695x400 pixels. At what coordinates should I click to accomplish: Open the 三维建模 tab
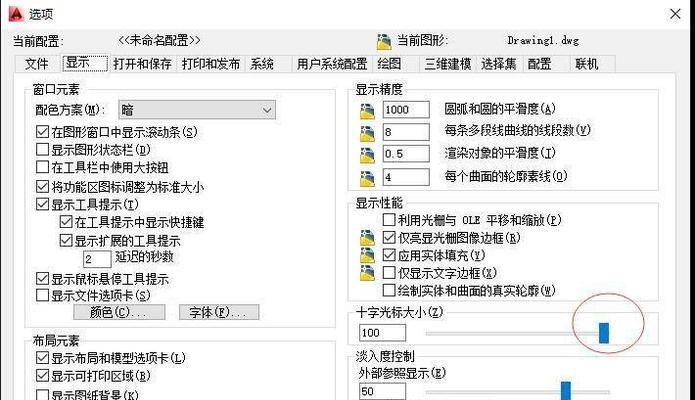click(448, 64)
